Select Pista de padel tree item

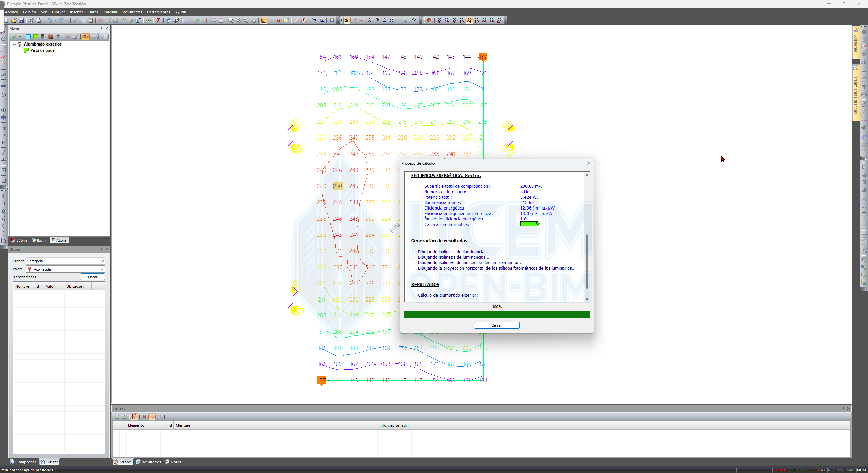click(x=43, y=50)
